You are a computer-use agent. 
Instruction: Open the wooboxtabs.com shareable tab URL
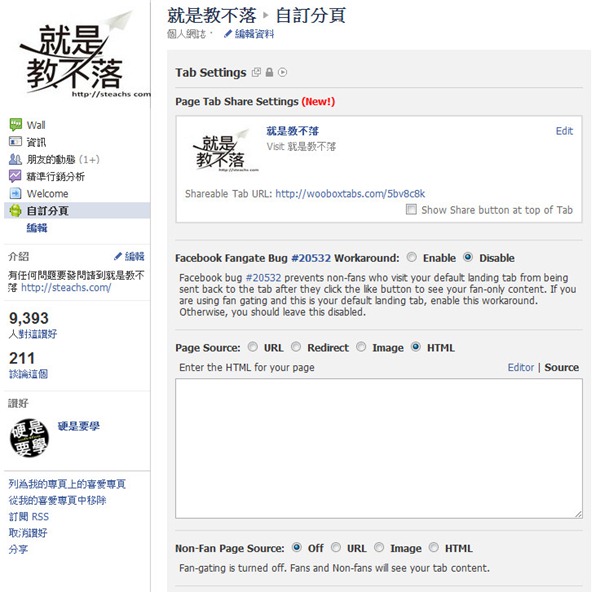(x=350, y=194)
